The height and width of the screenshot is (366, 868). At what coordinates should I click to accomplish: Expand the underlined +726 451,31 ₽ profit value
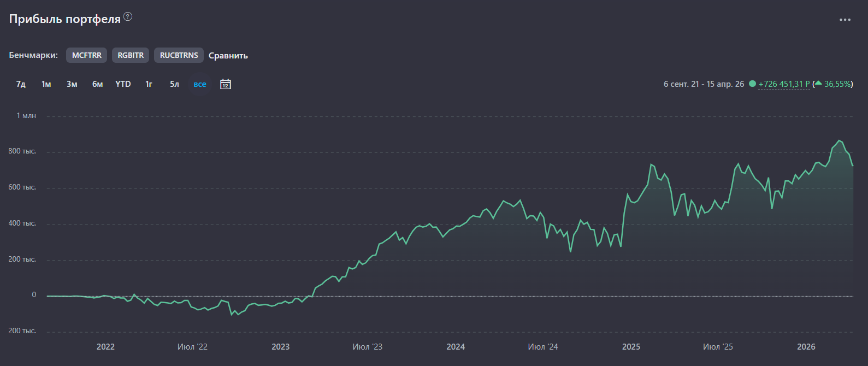click(x=784, y=84)
